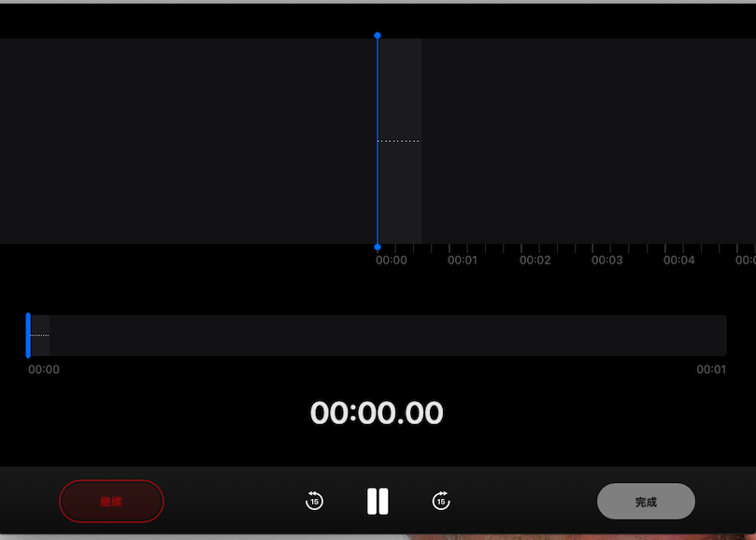Click the 00:01 end label under the overview

point(711,370)
